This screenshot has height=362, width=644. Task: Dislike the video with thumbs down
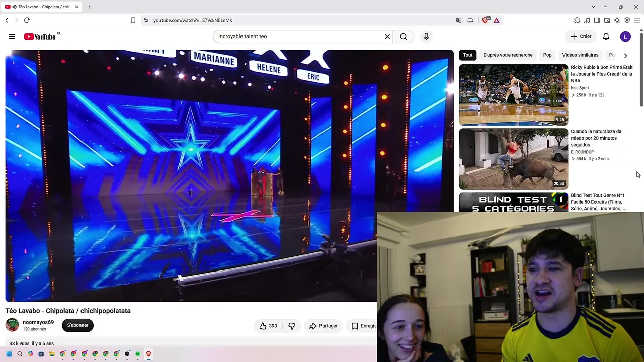tap(292, 326)
